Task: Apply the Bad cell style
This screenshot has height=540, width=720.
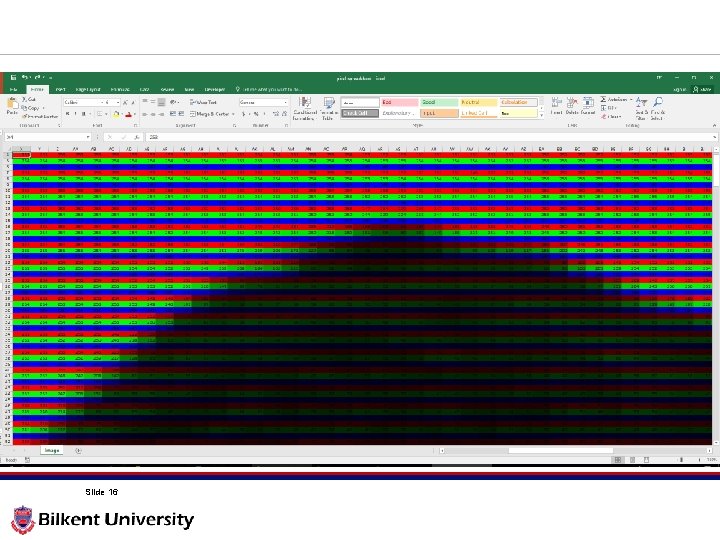Action: click(x=399, y=102)
